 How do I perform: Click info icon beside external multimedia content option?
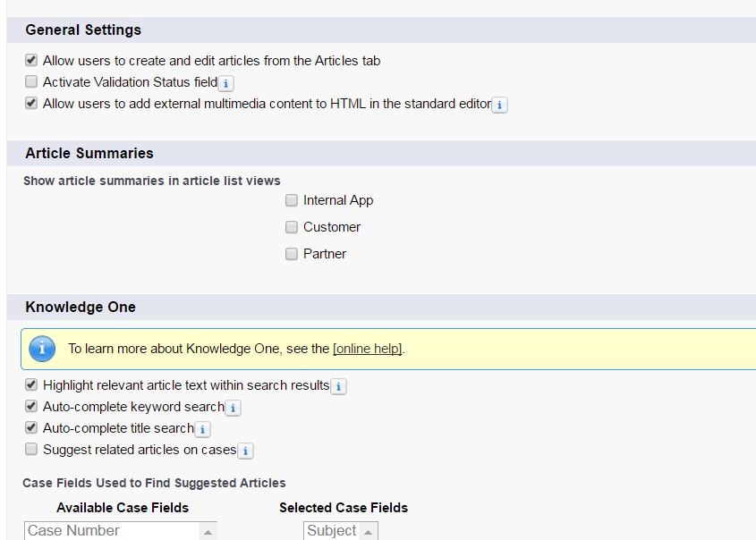click(x=500, y=105)
